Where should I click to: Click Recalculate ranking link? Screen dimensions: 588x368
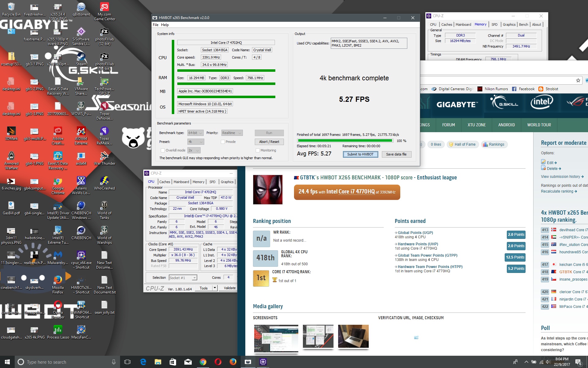click(x=559, y=191)
